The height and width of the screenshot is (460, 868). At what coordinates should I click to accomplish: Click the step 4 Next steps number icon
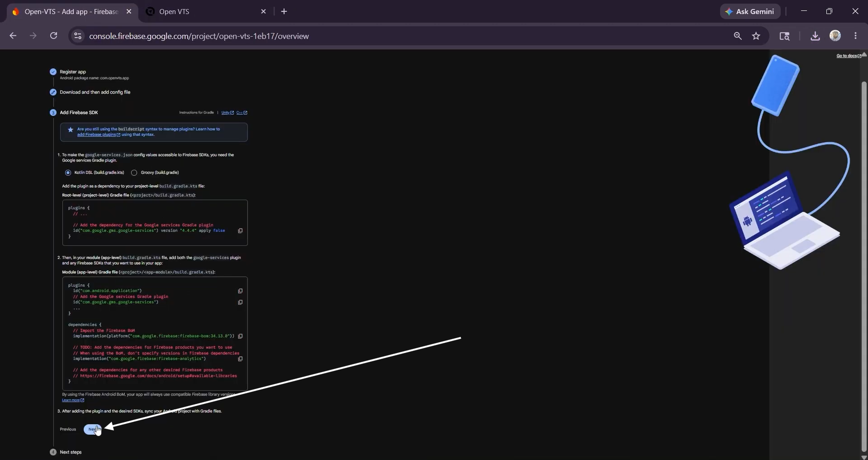[x=53, y=452]
